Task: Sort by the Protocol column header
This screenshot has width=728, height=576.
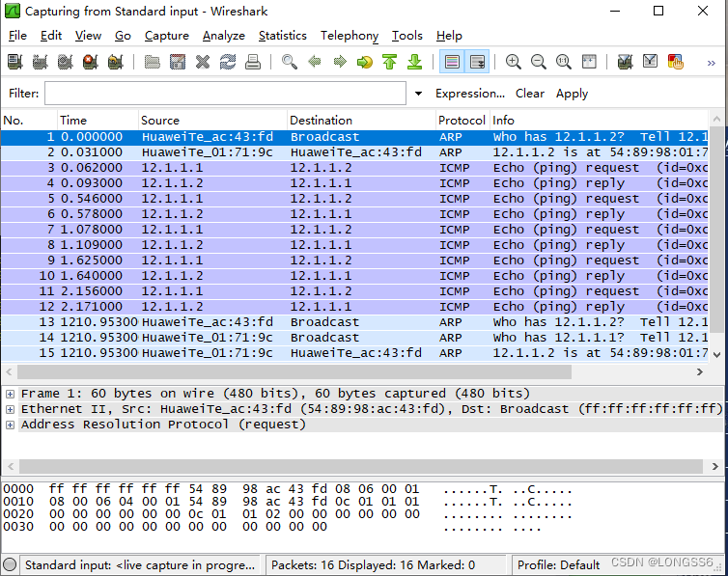Action: [462, 121]
